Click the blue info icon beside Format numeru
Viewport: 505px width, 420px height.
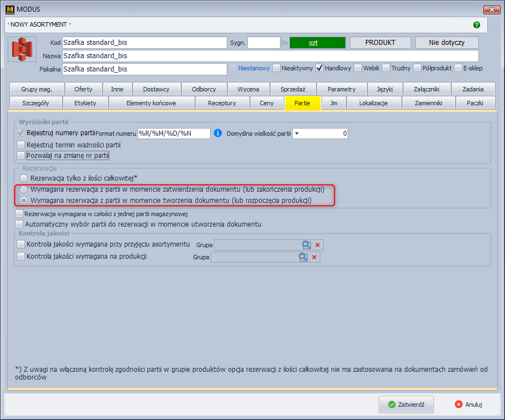click(218, 133)
